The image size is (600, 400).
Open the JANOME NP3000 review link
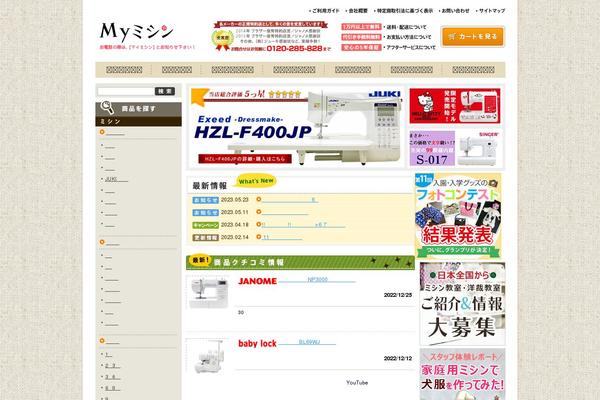[317, 280]
